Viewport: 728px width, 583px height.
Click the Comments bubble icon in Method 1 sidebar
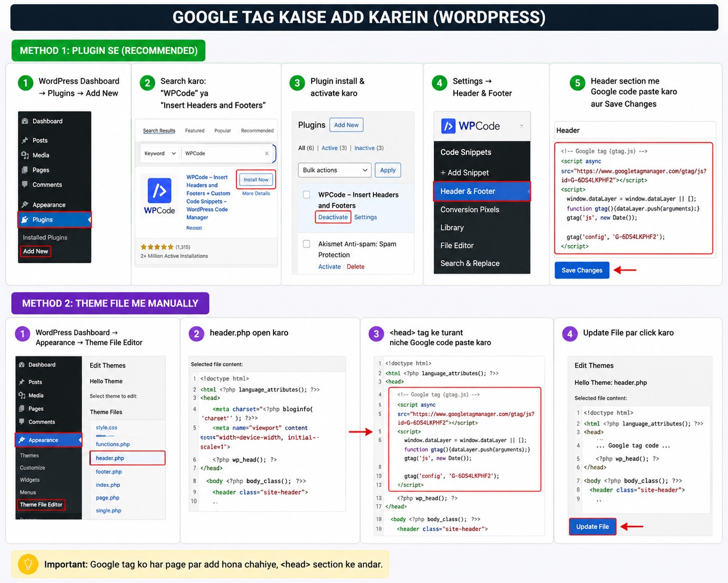[25, 184]
